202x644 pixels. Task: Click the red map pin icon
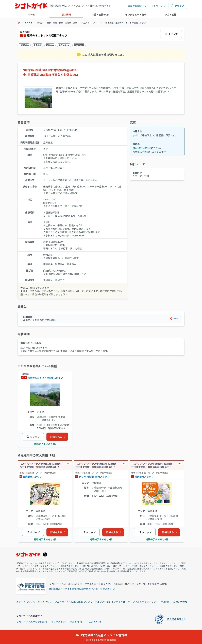[171, 319]
